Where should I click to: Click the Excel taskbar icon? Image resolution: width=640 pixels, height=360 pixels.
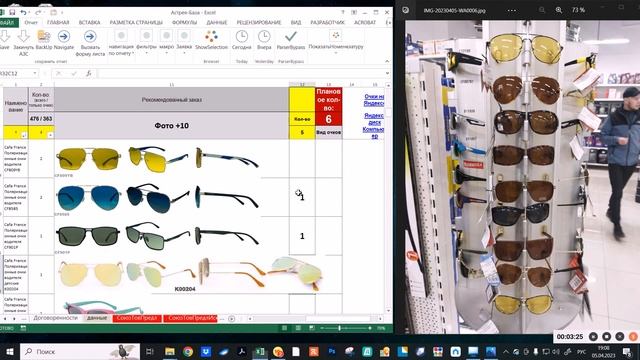(x=260, y=351)
